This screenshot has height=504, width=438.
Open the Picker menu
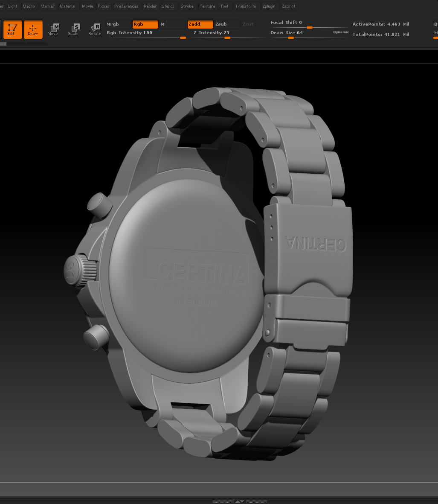104,6
